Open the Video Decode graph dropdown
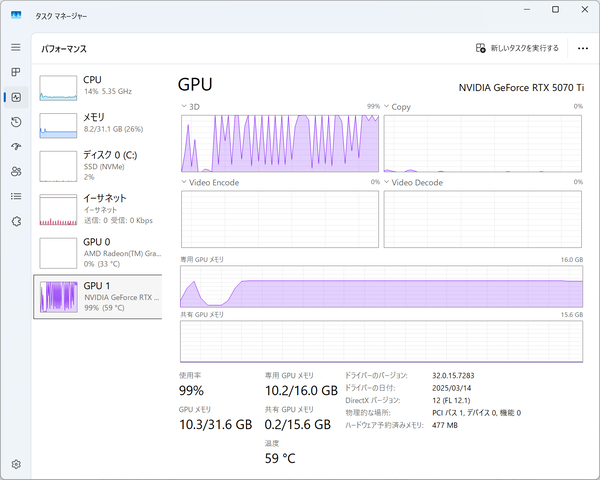 click(388, 183)
